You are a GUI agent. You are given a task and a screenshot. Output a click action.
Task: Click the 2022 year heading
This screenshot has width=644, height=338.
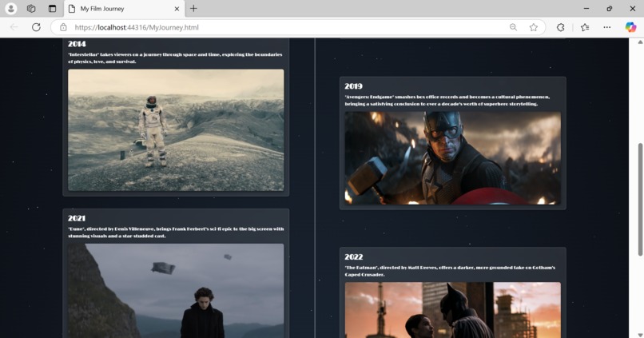click(354, 257)
